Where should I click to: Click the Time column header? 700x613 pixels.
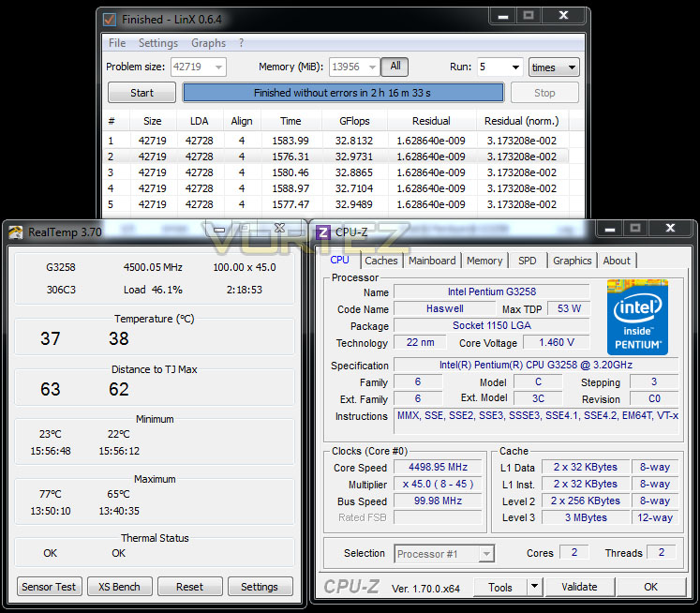[x=290, y=121]
